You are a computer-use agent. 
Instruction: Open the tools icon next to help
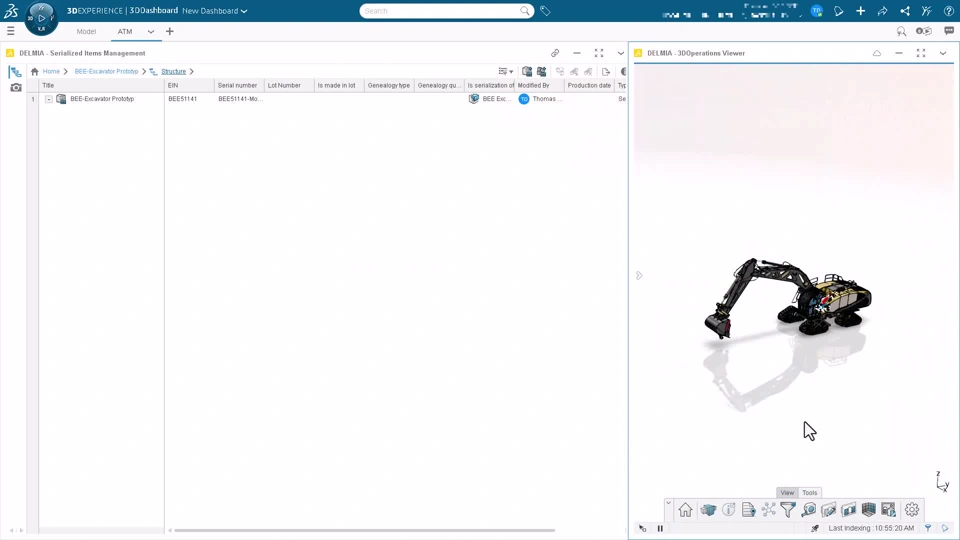pyautogui.click(x=926, y=10)
